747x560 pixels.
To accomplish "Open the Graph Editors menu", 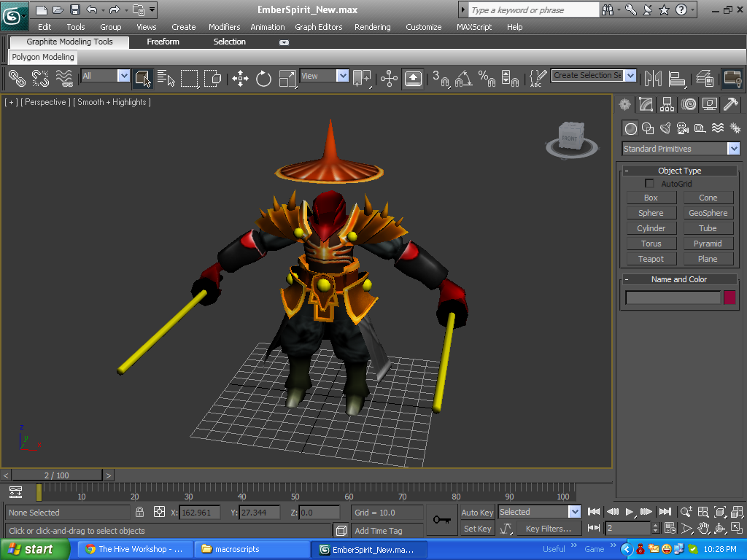I will tap(318, 27).
